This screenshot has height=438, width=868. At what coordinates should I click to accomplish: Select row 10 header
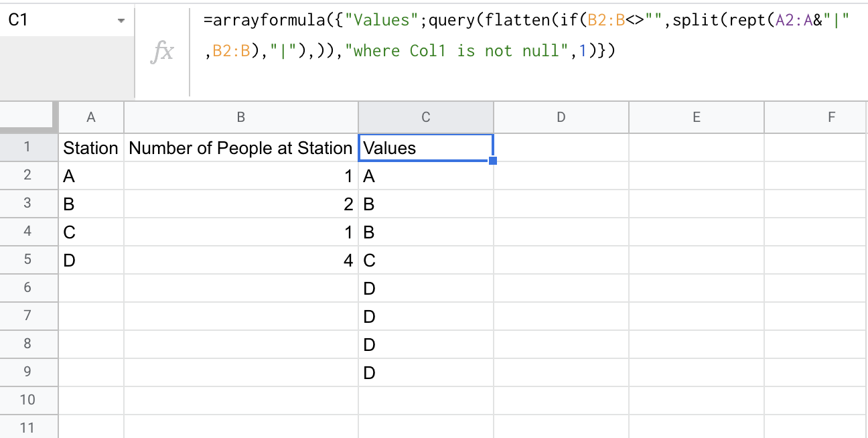pyautogui.click(x=27, y=400)
